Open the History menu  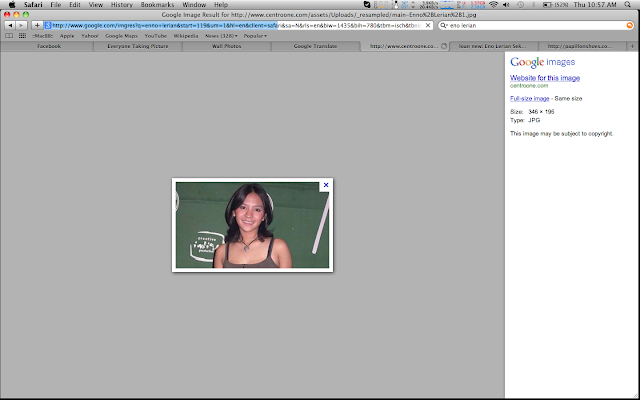(x=122, y=5)
